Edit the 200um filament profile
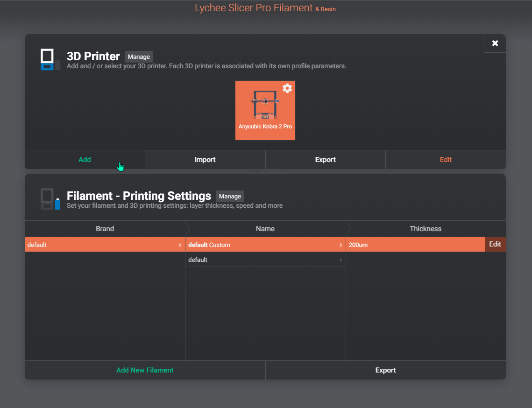 [495, 244]
